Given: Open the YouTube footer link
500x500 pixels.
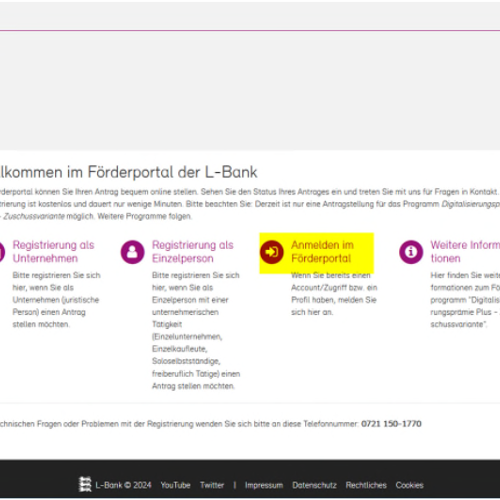Looking at the screenshot, I should (175, 485).
